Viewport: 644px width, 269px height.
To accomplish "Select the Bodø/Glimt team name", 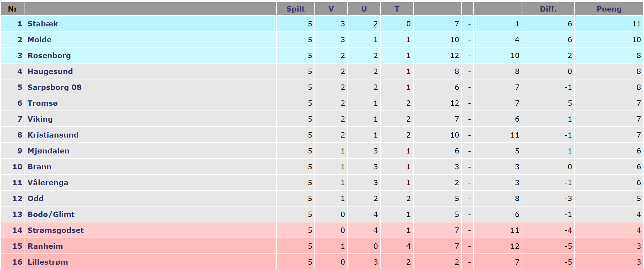I will coord(51,214).
